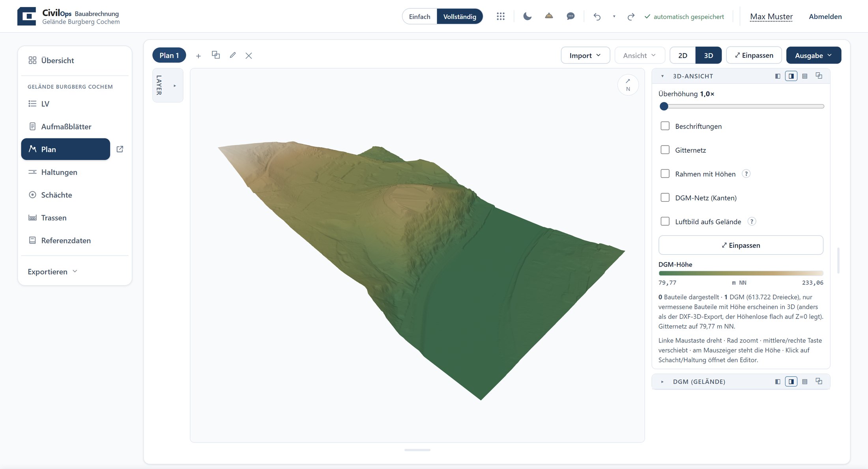868x469 pixels.
Task: Open the Ausgabe dropdown menu
Action: tap(814, 55)
